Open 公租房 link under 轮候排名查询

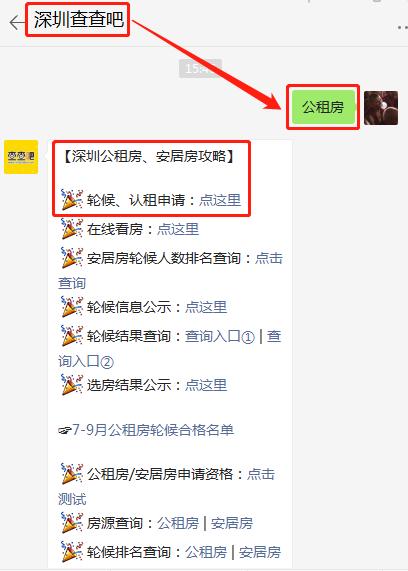(x=206, y=552)
